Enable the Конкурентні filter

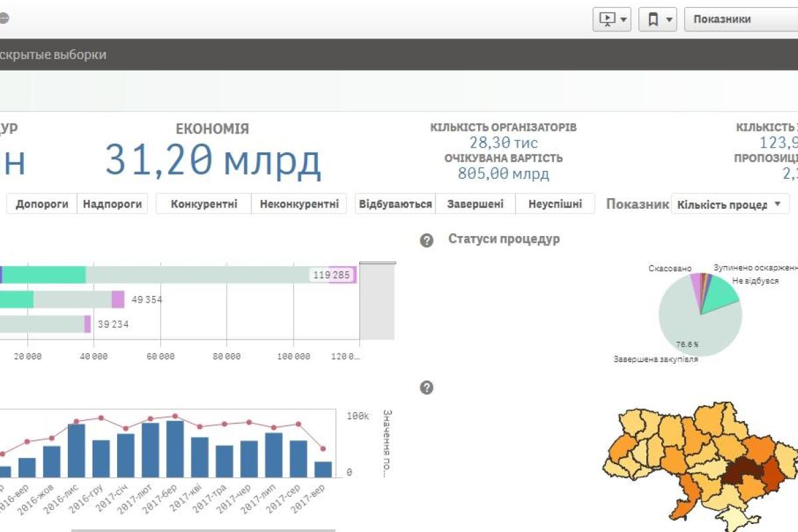coord(203,204)
